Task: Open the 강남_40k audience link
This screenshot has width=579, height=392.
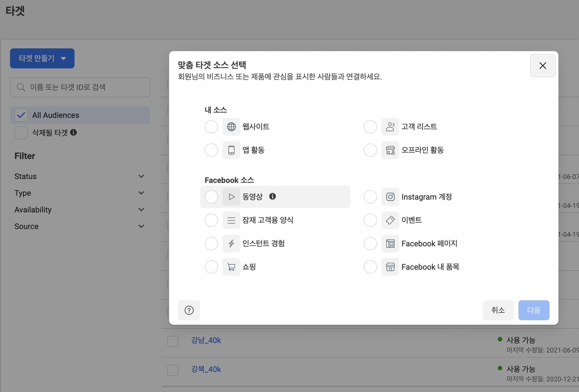Action: point(206,340)
